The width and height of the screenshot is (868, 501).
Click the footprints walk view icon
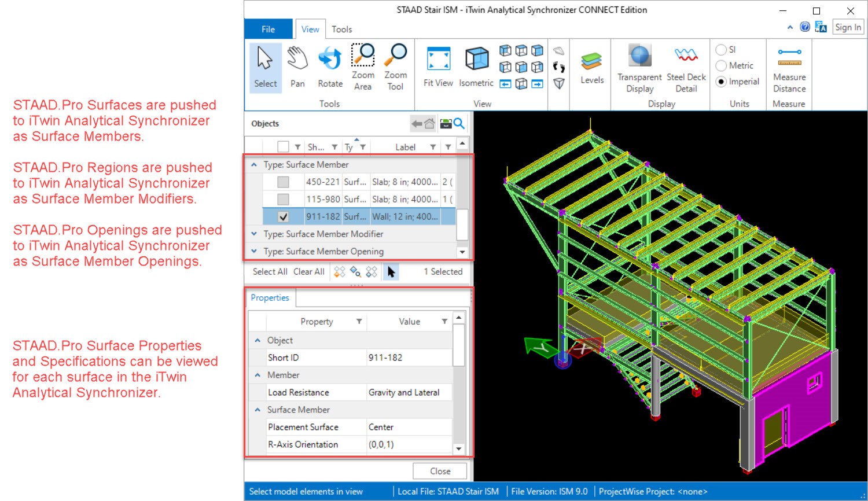(x=558, y=68)
